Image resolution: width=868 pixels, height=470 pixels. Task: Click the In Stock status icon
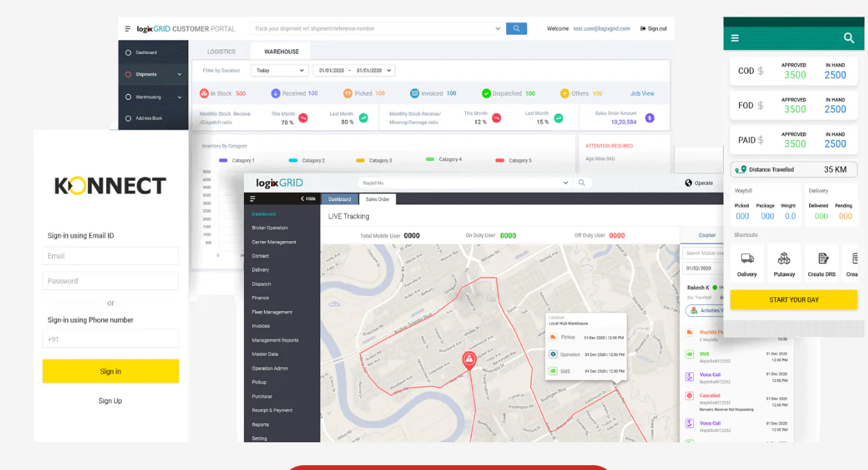click(x=205, y=94)
